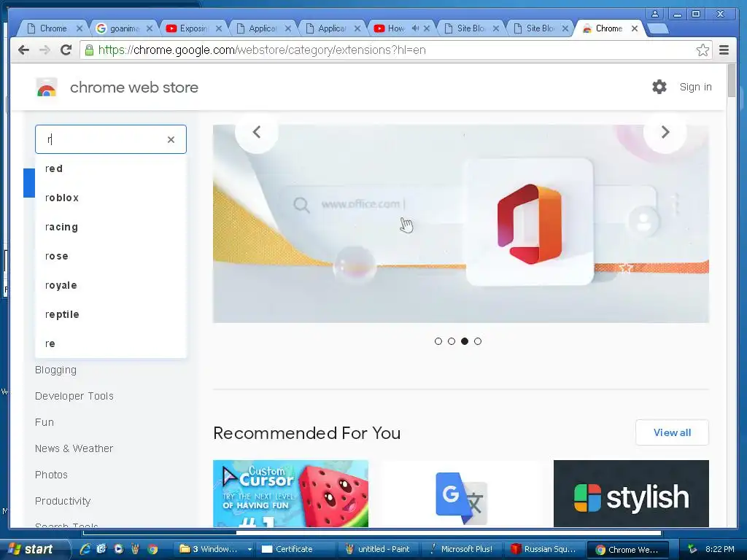
Task: Click the browser forward arrow
Action: click(44, 50)
